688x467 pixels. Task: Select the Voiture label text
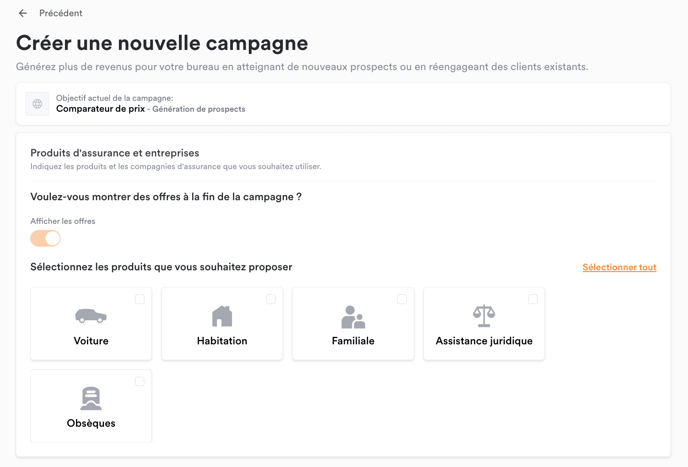(x=91, y=341)
